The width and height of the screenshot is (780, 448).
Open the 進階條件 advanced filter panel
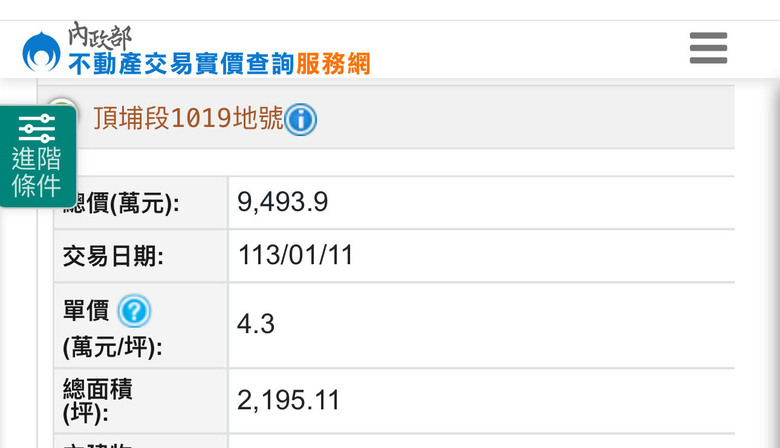pyautogui.click(x=38, y=157)
